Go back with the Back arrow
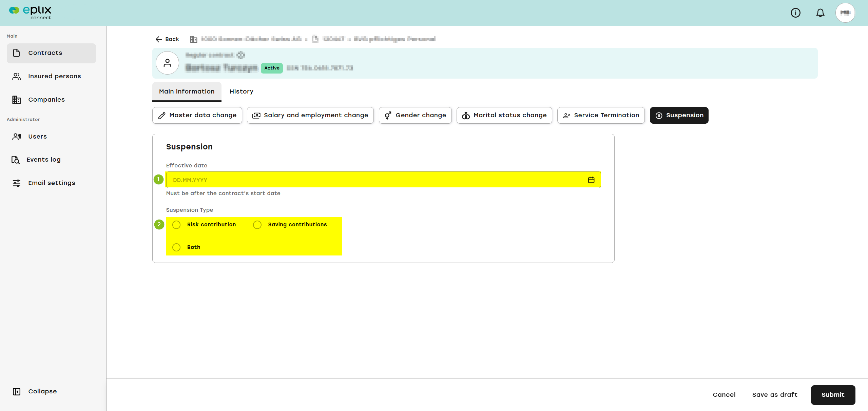This screenshot has height=411, width=868. pos(167,39)
